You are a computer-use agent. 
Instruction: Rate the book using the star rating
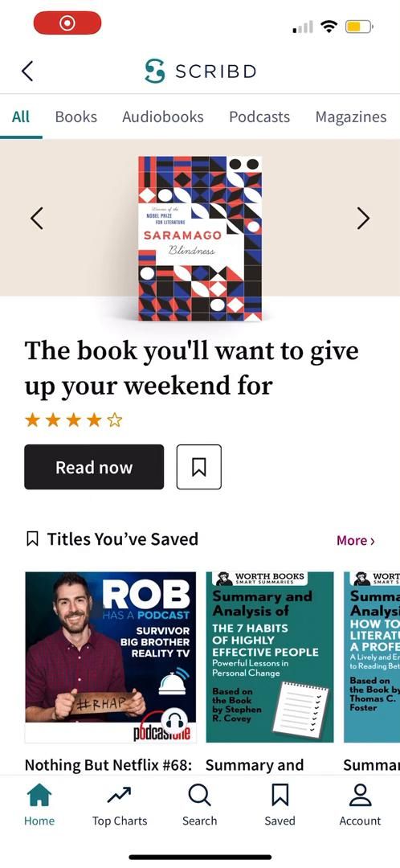tap(74, 420)
